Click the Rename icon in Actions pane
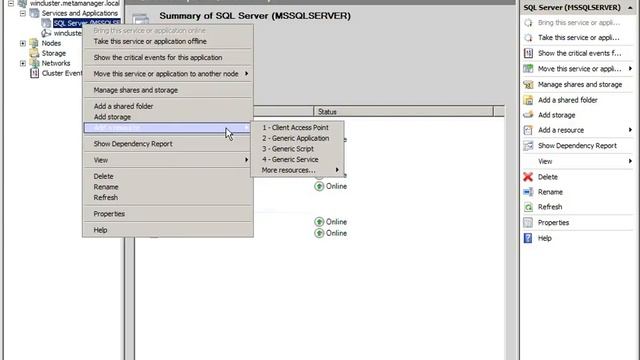 [528, 192]
